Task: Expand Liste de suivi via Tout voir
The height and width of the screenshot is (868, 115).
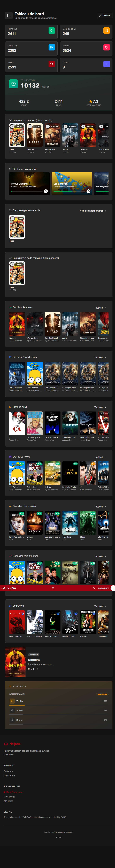Action: pyautogui.click(x=100, y=407)
